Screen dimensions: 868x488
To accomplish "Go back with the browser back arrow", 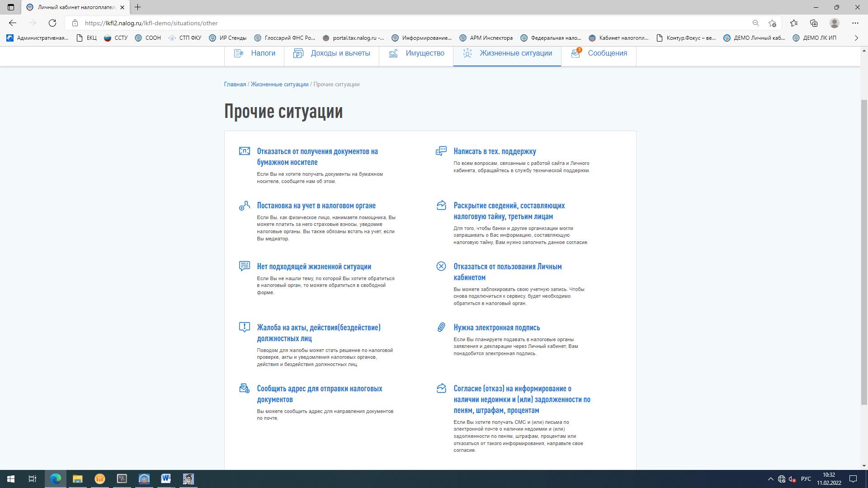I will coord(13,23).
